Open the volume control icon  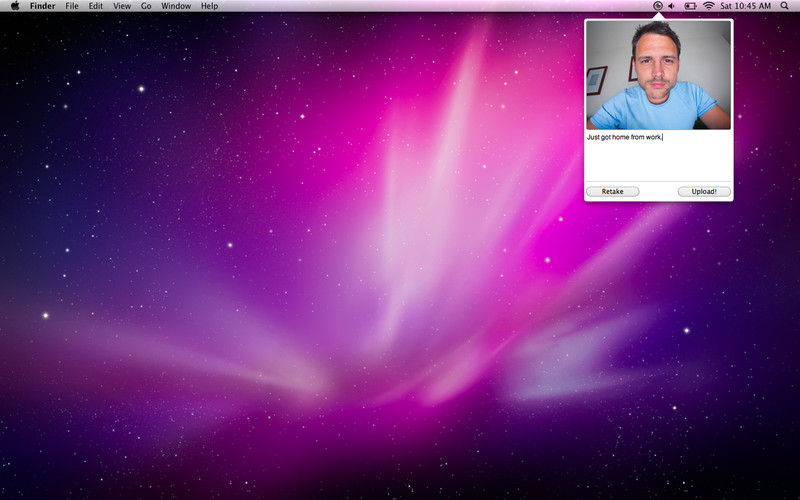672,6
